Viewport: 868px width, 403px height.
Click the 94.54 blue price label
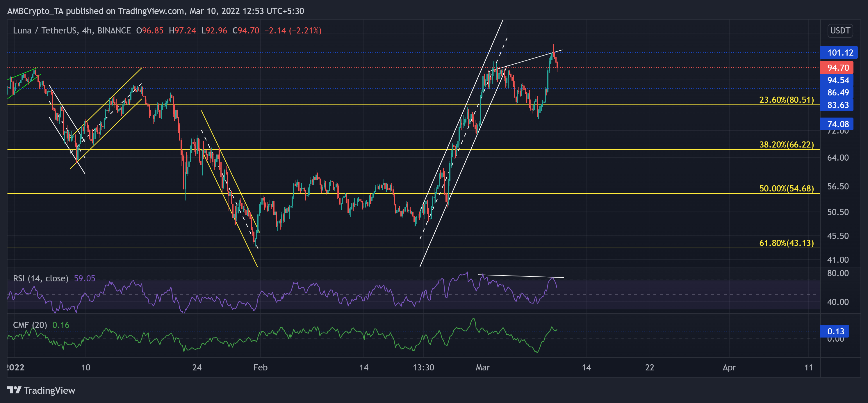point(837,80)
